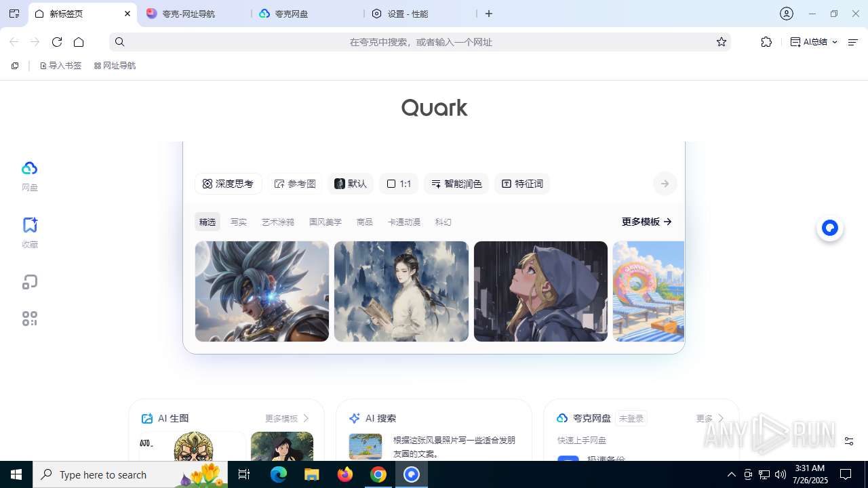Click the Windows taskbar search box
The image size is (868, 488).
130,474
